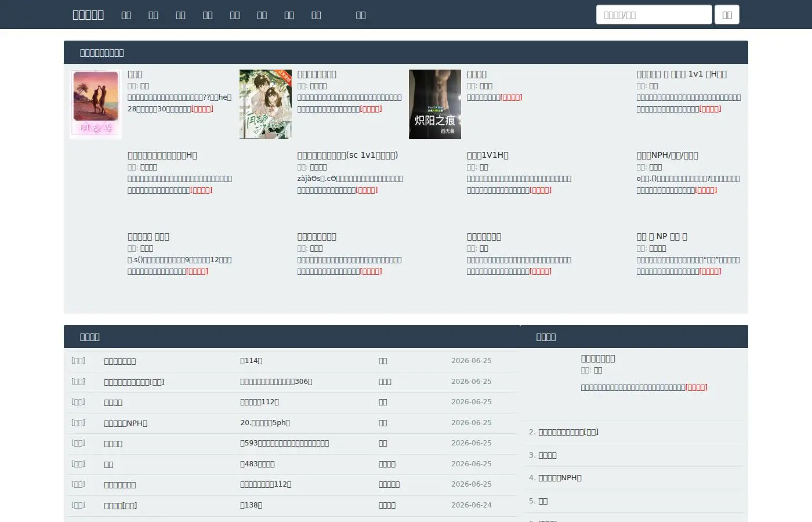Image resolution: width=812 pixels, height=522 pixels.
Task: Open the chapter link numbered 114
Action: point(251,361)
